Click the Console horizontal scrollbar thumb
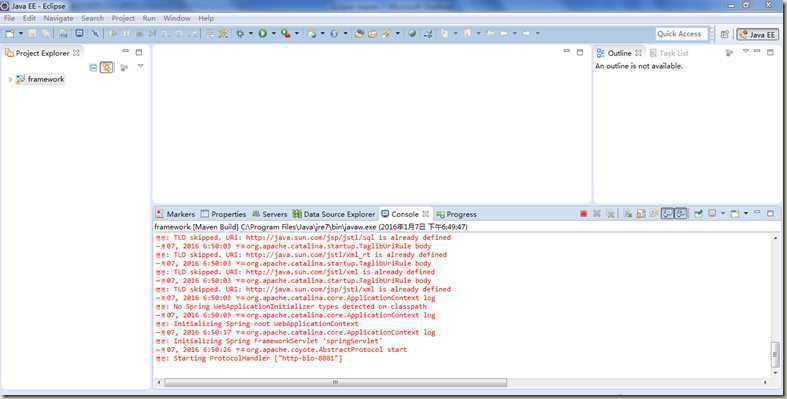Image resolution: width=787 pixels, height=399 pixels. (x=335, y=382)
